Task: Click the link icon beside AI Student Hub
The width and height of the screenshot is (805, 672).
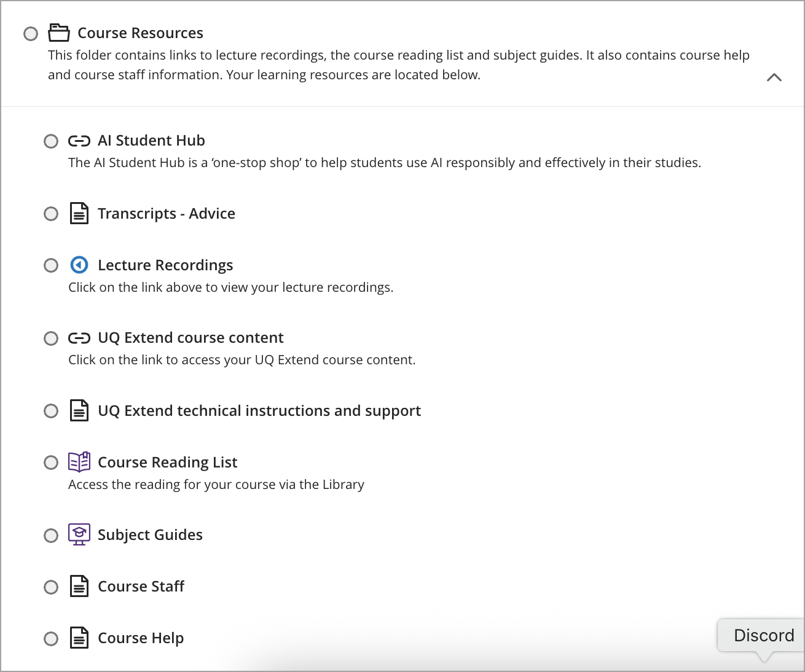Action: coord(79,141)
